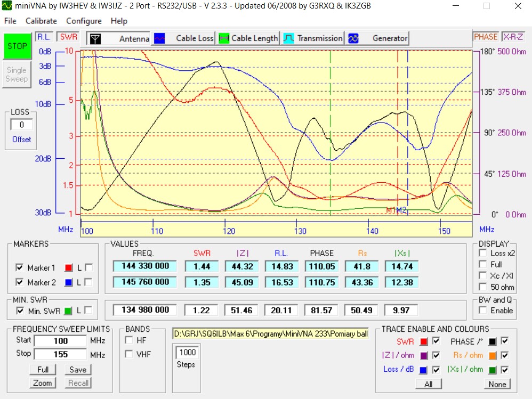Enable the BW and Q checkbox
This screenshot has width=532, height=399.
click(x=483, y=311)
